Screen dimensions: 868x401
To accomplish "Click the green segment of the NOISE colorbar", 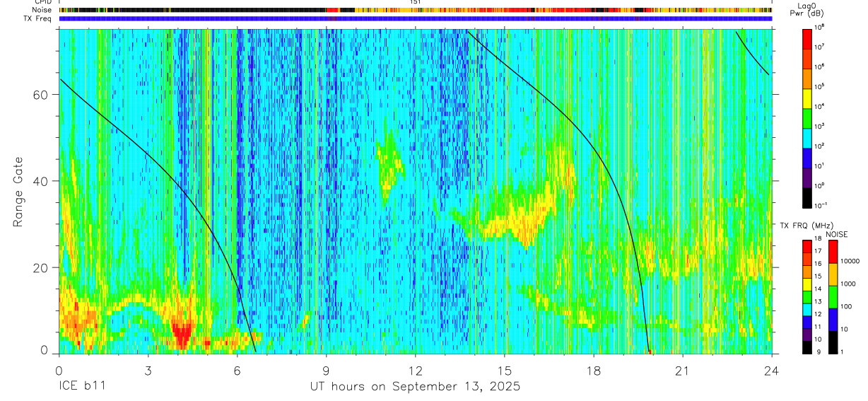I will click(x=833, y=297).
